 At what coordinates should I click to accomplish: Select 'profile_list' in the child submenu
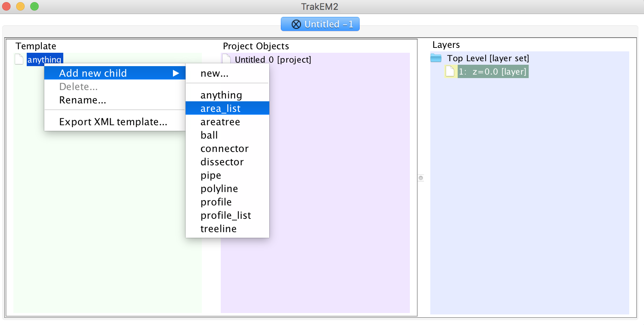coord(227,215)
